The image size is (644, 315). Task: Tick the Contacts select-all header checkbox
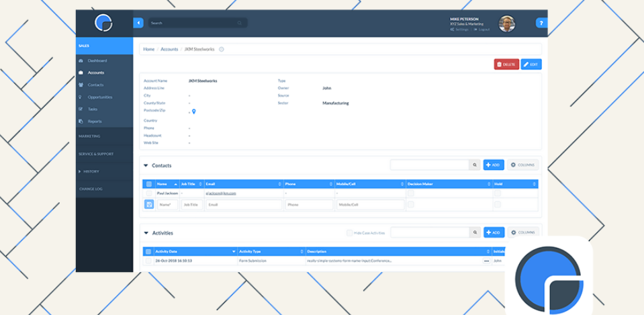[x=148, y=185]
